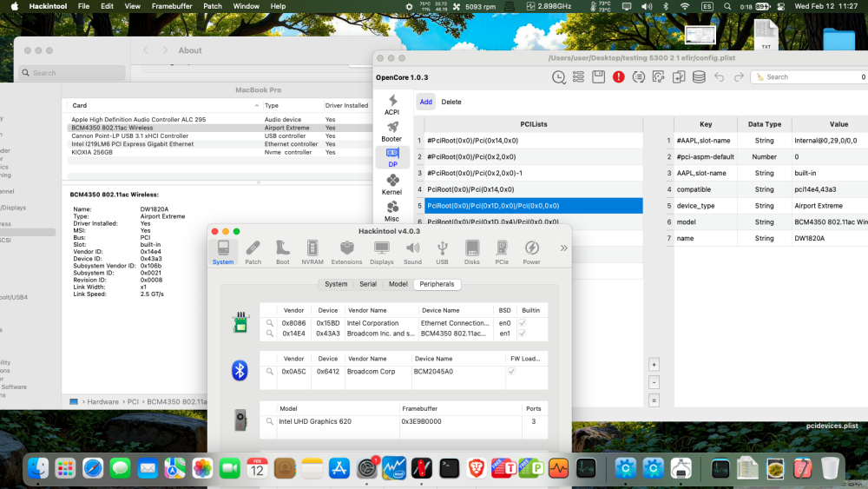Click the clock history icon in OpenCore toolbar
This screenshot has width=868, height=489.
[558, 77]
